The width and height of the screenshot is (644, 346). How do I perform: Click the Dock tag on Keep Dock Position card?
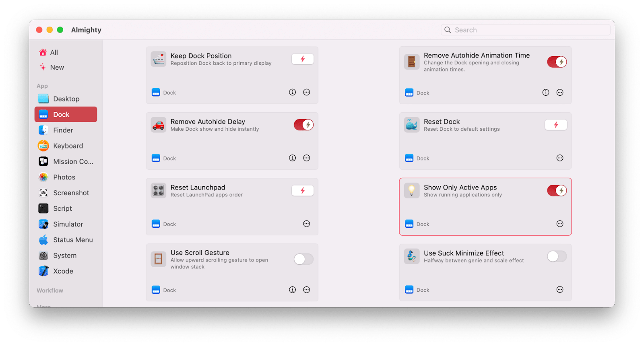pyautogui.click(x=164, y=93)
